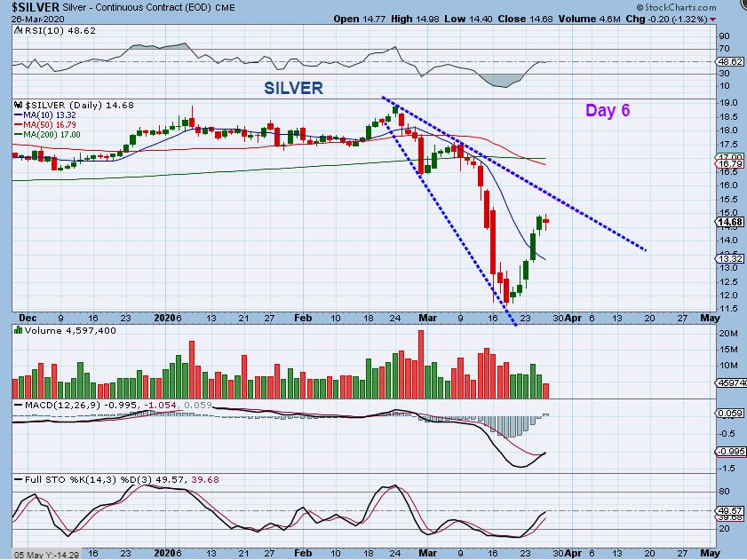The width and height of the screenshot is (747, 560).
Task: Click the 70 level on the RSI axis
Action: [725, 49]
